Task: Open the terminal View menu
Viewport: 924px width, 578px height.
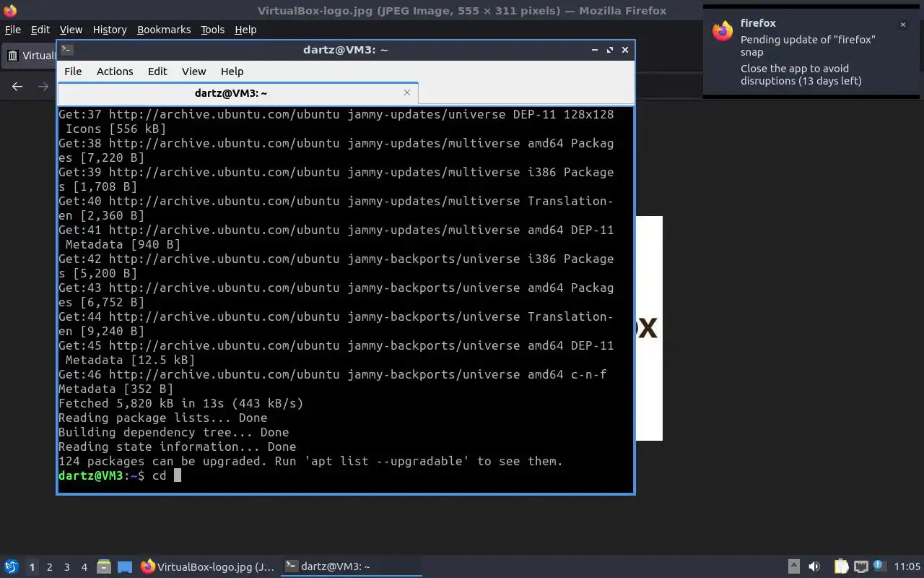Action: [193, 72]
